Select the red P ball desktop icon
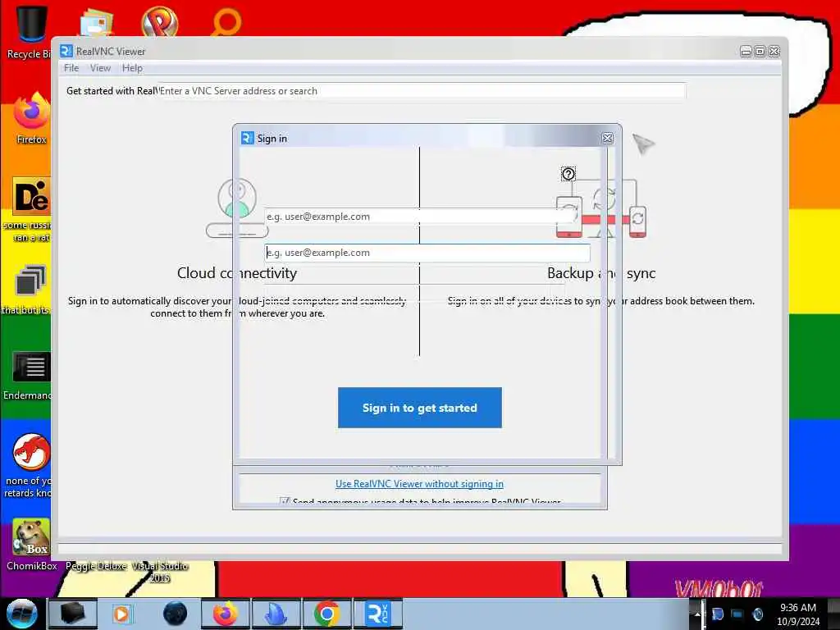Screen dimensions: 840x630 (159, 21)
